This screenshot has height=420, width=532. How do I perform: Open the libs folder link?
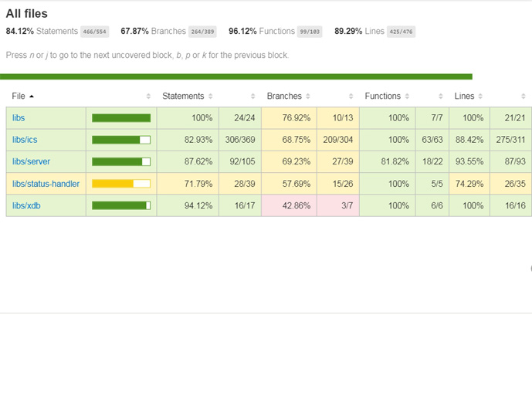point(19,118)
